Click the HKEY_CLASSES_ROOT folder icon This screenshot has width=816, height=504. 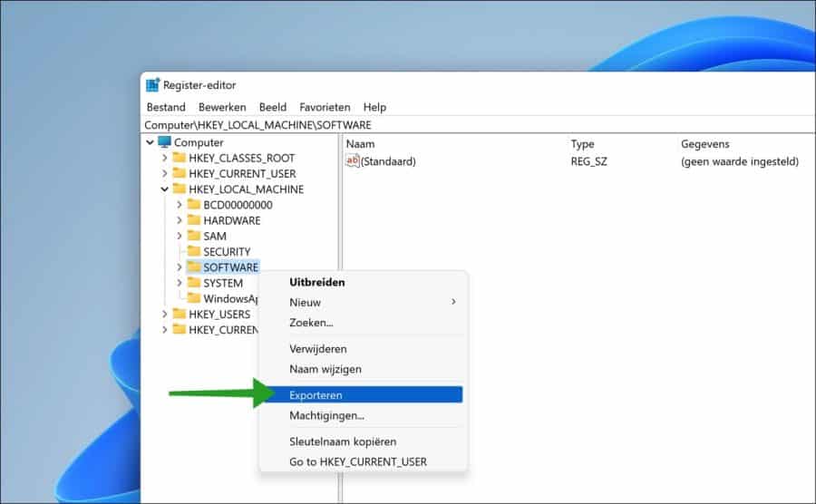click(x=179, y=158)
